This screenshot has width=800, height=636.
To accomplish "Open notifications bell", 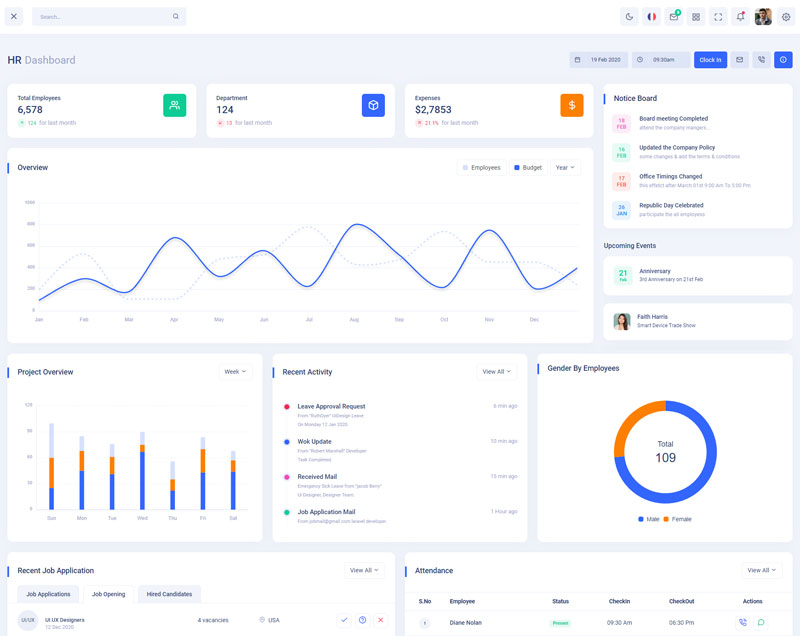I will click(740, 17).
